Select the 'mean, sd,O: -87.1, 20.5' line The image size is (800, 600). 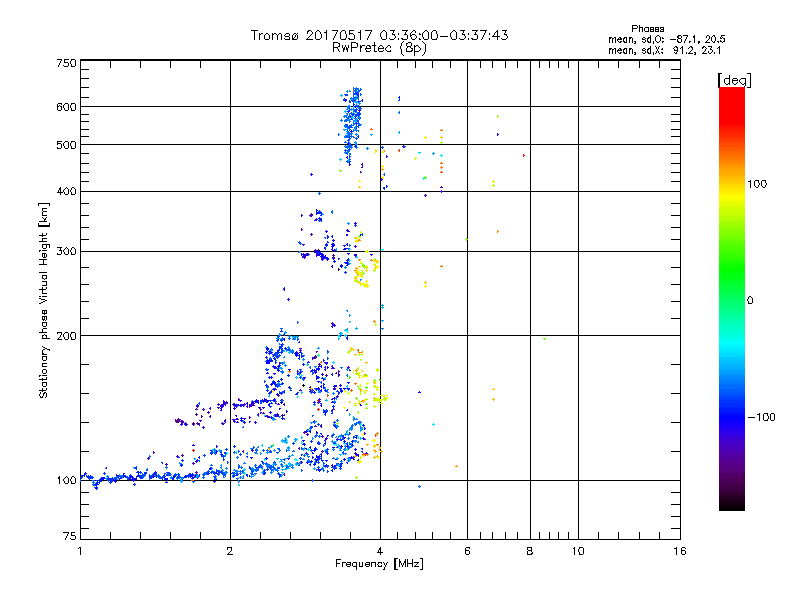[x=666, y=39]
